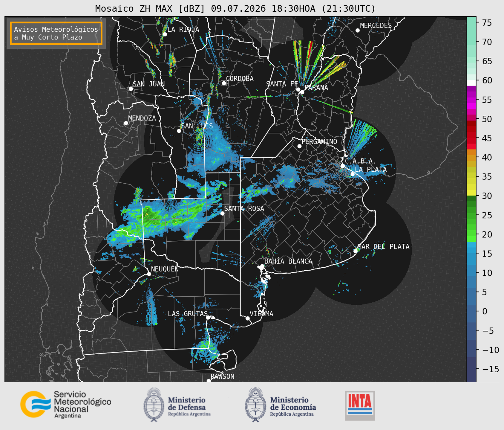Click the Neuquén city marker dot
The width and height of the screenshot is (504, 430).
(149, 274)
